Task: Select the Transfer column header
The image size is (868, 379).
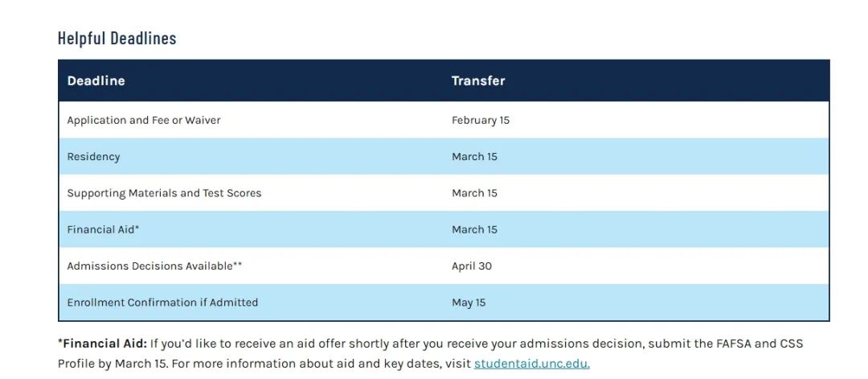Action: (478, 80)
